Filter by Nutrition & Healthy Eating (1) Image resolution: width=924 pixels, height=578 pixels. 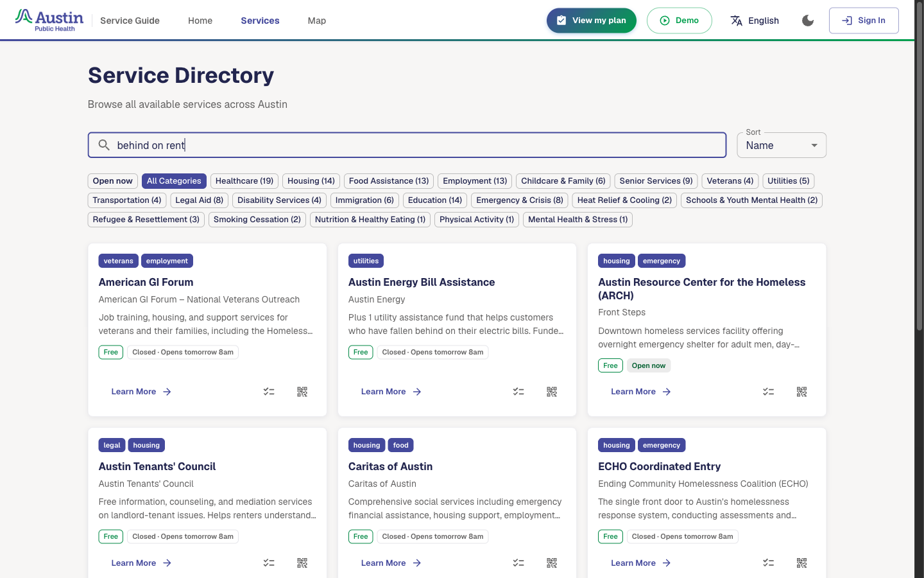(x=370, y=220)
